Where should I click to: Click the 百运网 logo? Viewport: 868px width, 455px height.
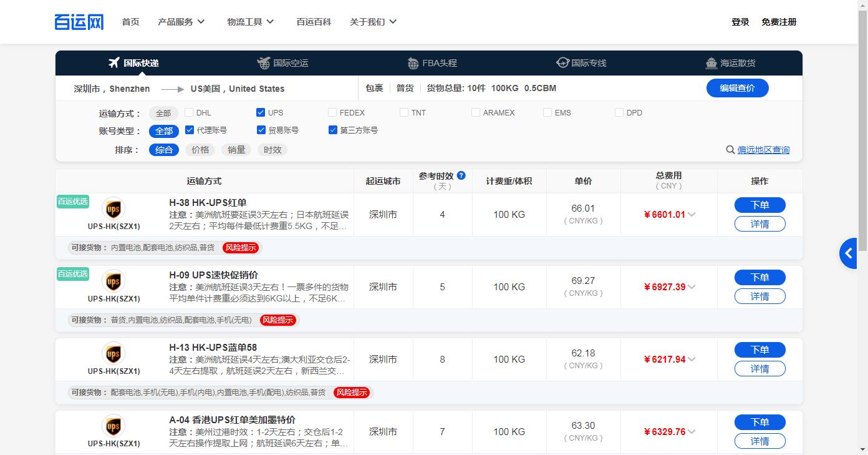click(79, 22)
